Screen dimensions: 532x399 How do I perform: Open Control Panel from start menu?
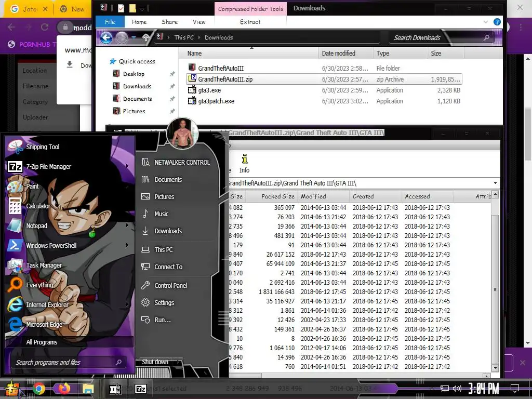point(170,286)
